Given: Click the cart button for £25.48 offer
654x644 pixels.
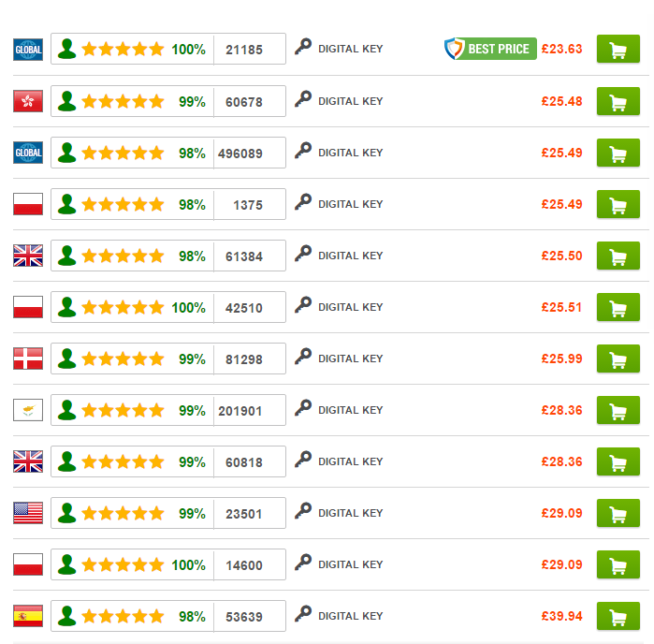Looking at the screenshot, I should [618, 101].
